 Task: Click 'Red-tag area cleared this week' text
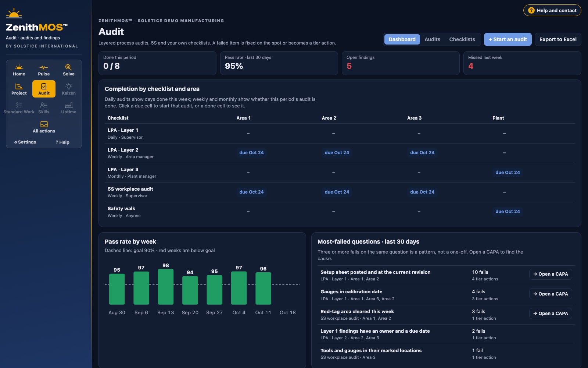click(357, 312)
